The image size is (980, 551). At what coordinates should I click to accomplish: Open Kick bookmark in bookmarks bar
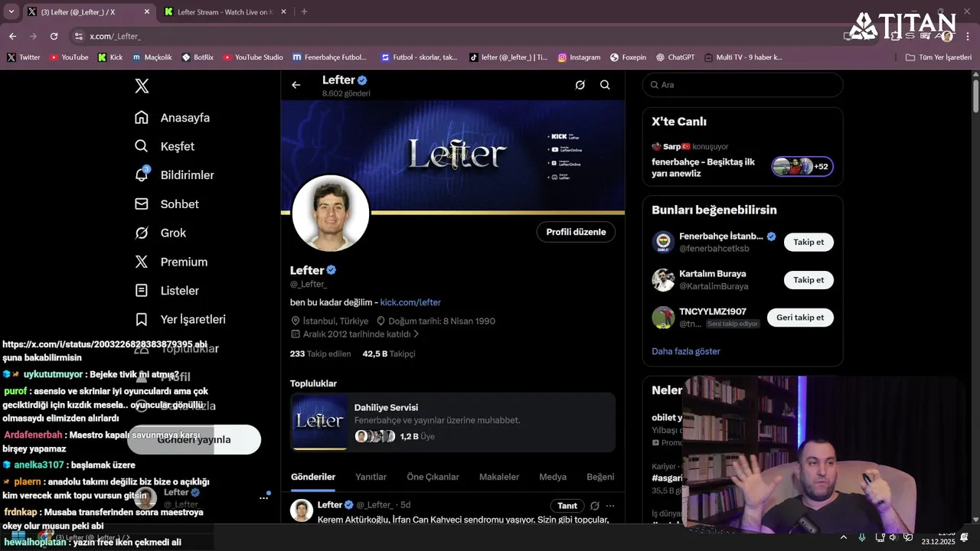pyautogui.click(x=110, y=57)
